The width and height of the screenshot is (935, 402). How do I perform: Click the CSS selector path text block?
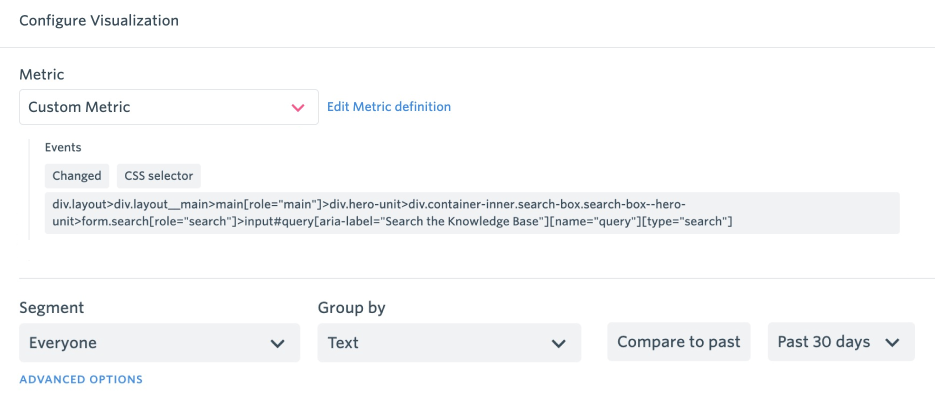coord(472,213)
